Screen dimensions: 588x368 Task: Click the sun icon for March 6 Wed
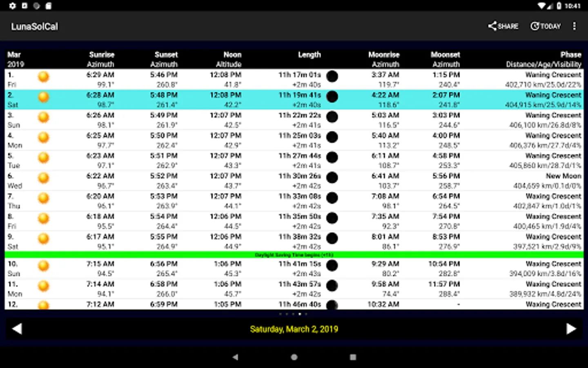pyautogui.click(x=43, y=178)
